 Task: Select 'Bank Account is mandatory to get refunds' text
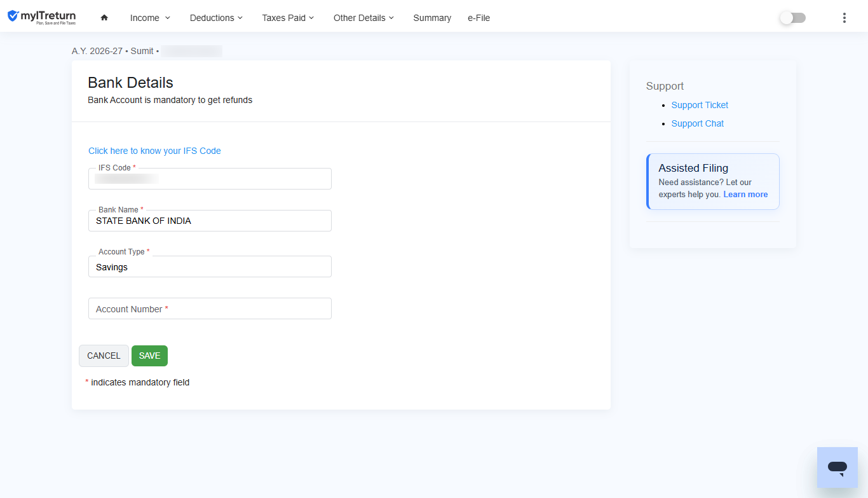170,100
